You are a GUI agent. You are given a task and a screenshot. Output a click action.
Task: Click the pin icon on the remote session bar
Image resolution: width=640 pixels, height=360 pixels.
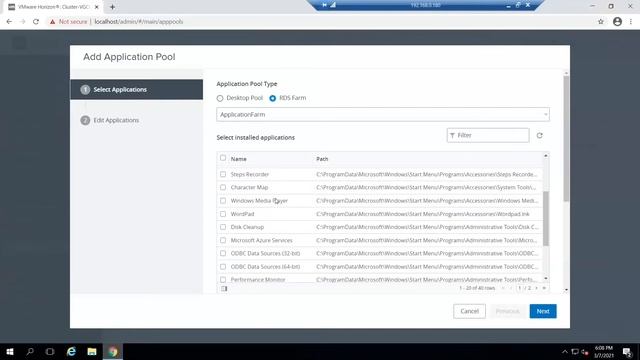coord(324,5)
